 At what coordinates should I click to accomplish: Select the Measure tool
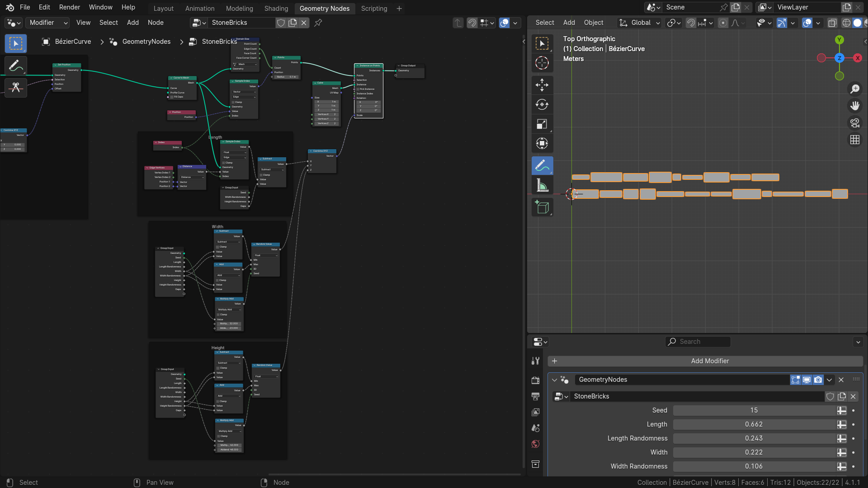pyautogui.click(x=542, y=185)
